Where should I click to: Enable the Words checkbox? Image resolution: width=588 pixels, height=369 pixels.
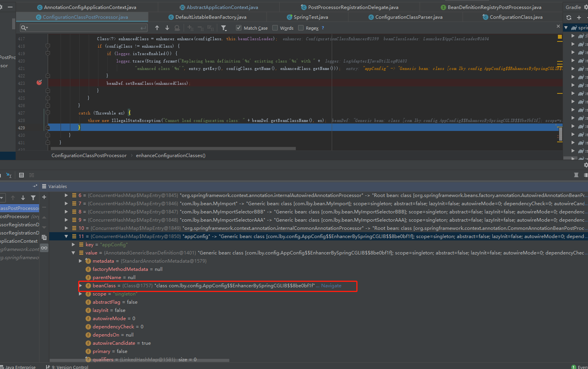(x=275, y=28)
